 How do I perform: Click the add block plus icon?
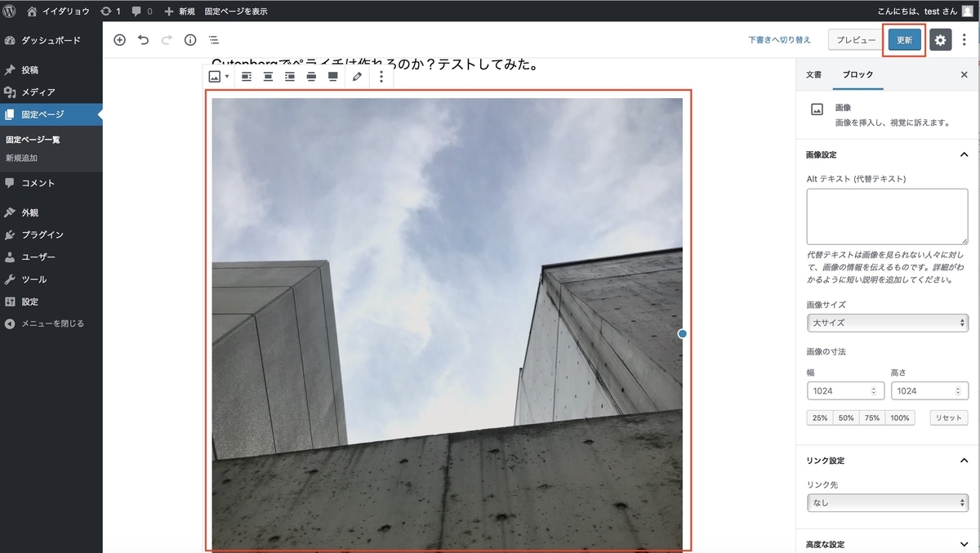coord(119,40)
